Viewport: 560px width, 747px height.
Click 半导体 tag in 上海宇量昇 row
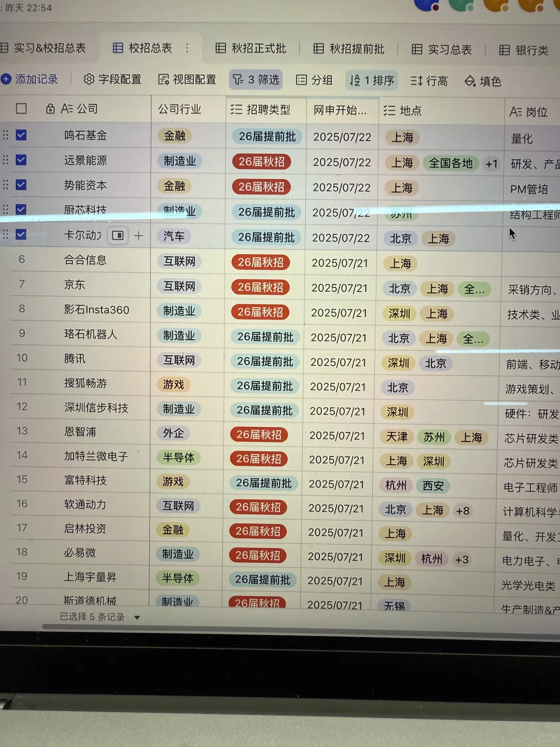click(178, 578)
